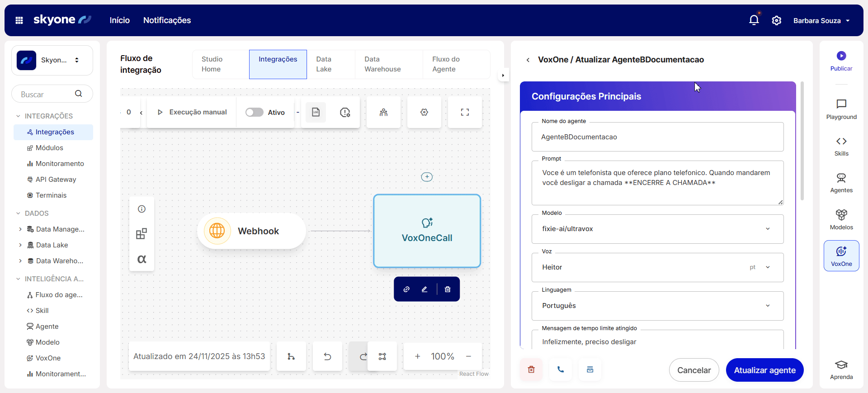Click the edit pencil under VoxOneCall
868x393 pixels.
pos(425,289)
